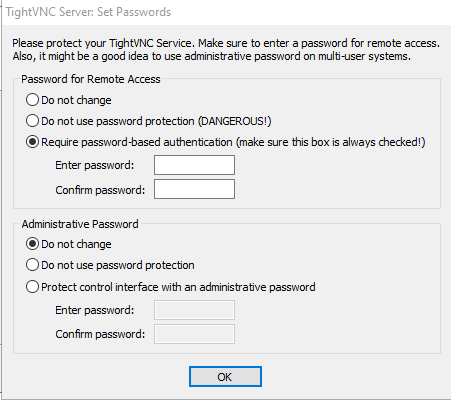451x402 pixels.
Task: Focus the Remote Access 'Confirm password' field
Action: click(x=194, y=189)
